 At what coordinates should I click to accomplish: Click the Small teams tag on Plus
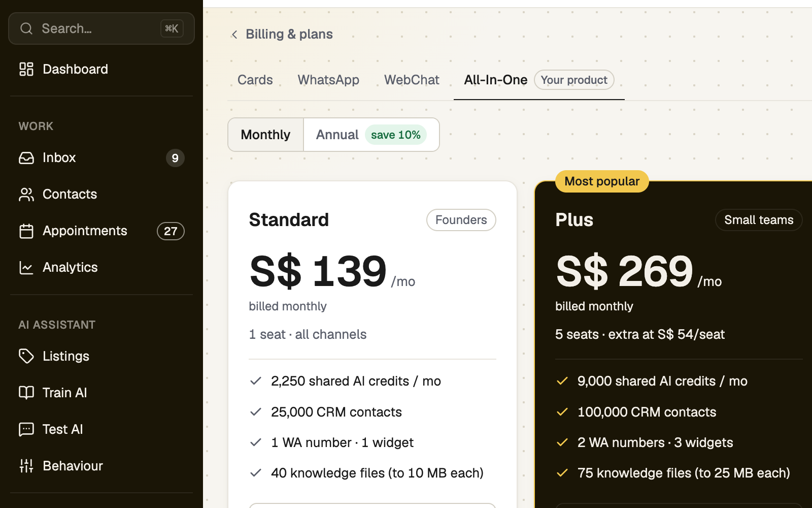(x=759, y=220)
